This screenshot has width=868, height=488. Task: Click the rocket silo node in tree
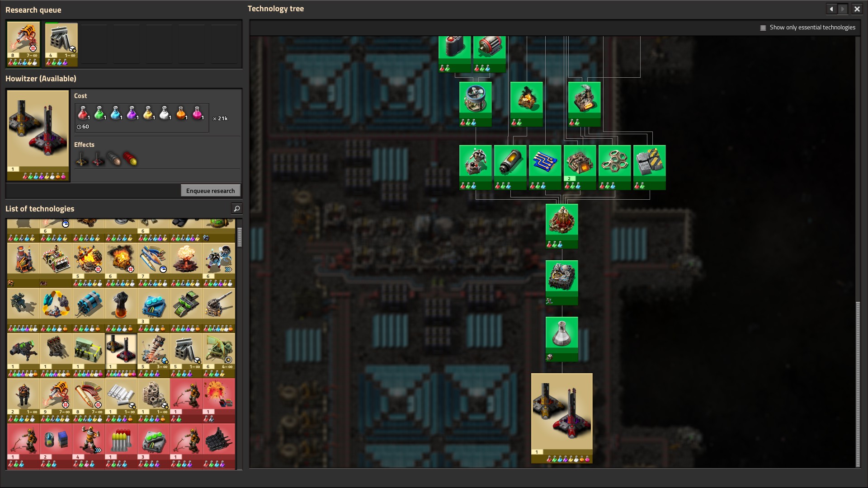561,222
